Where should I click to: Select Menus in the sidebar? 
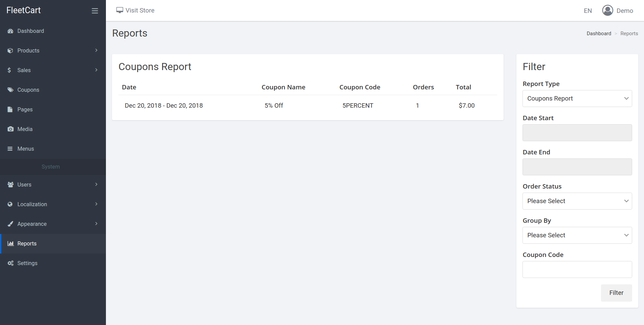coord(25,149)
